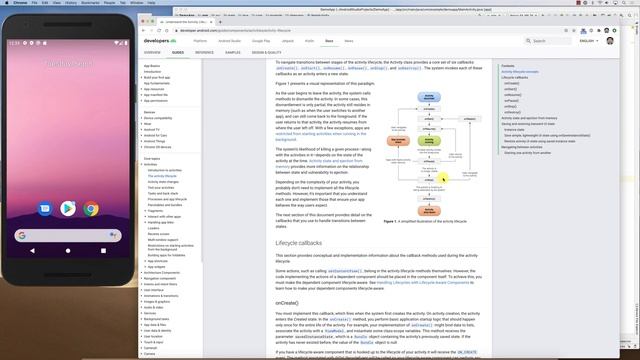Open the Play Store app on the emulator
The image size is (640, 360).
pos(68,209)
